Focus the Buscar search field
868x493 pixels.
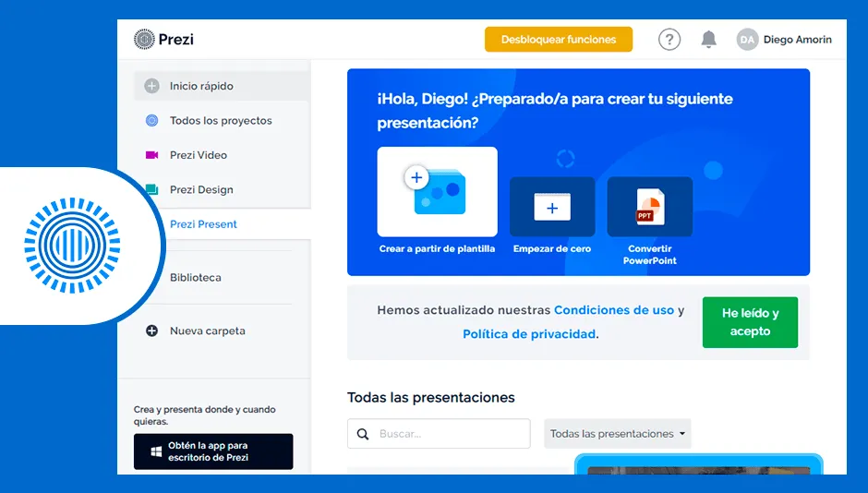click(439, 434)
